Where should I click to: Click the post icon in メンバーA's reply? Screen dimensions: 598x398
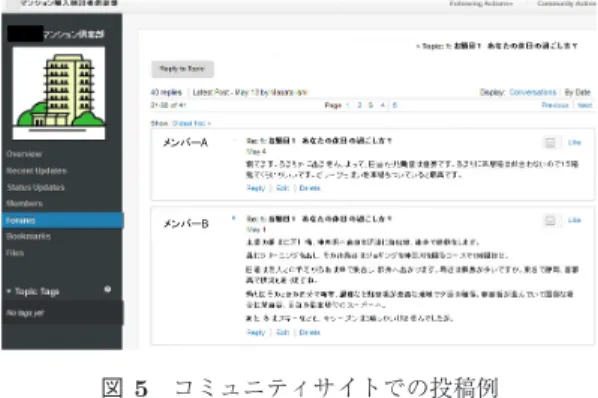[550, 143]
